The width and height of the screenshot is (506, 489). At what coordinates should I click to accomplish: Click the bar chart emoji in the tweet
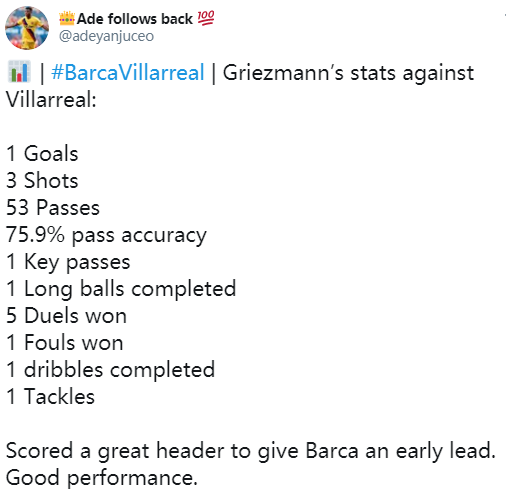(x=19, y=72)
